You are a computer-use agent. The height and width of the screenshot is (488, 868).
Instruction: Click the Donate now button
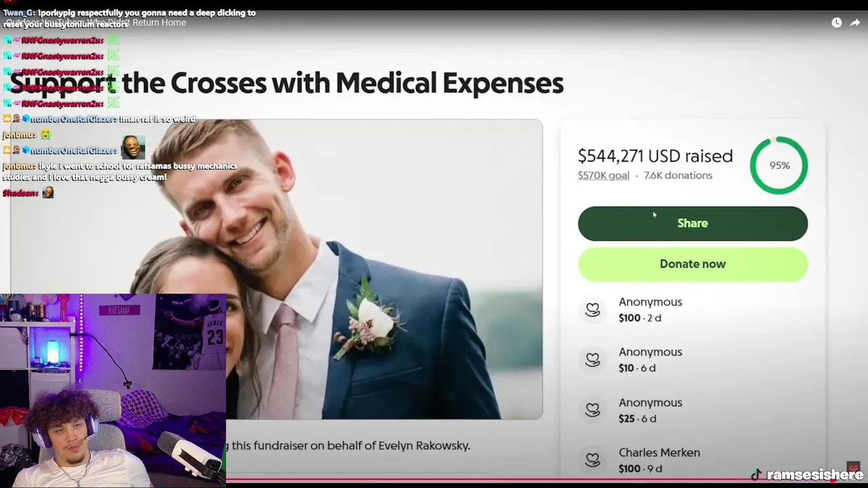(x=692, y=264)
